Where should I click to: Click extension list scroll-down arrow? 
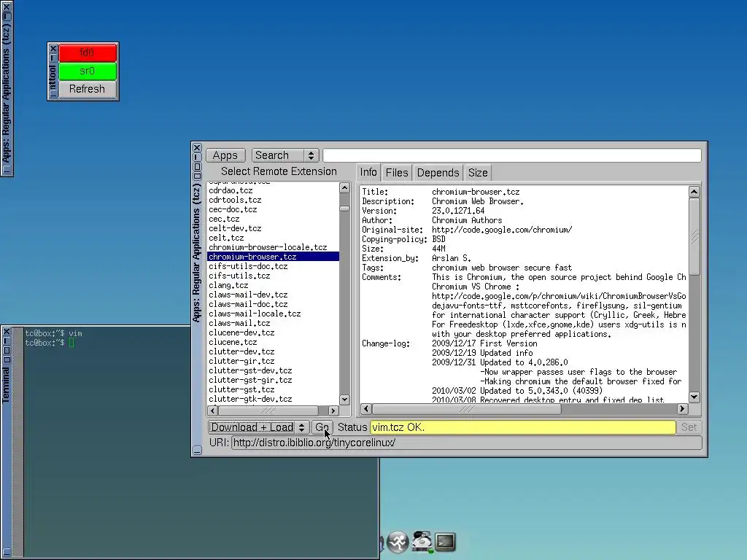point(344,400)
